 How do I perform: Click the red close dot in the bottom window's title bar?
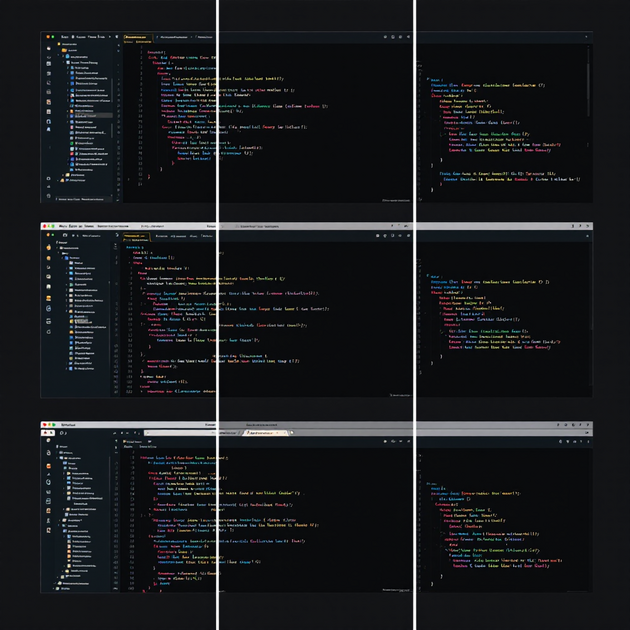click(45, 425)
